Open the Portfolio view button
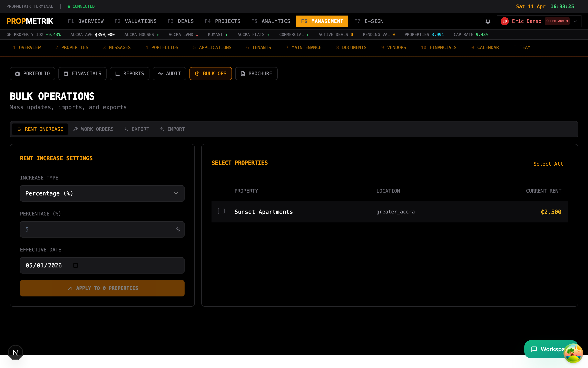The image size is (588, 368). 32,74
